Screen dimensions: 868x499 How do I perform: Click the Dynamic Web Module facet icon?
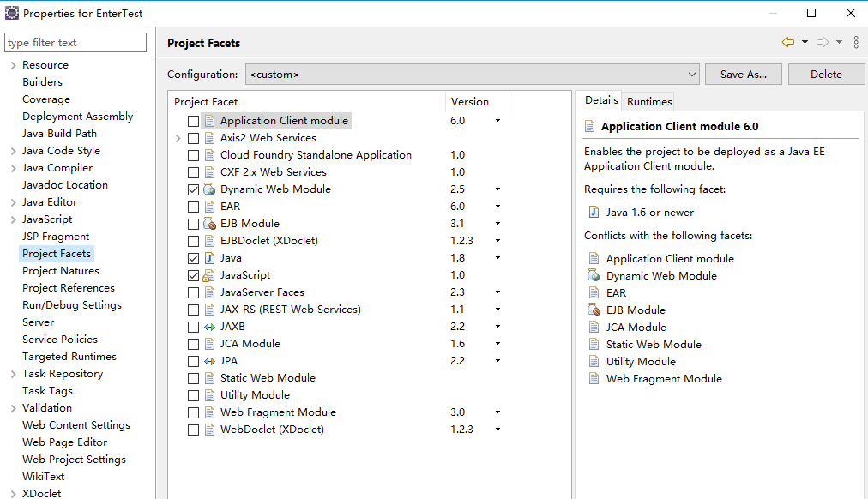[208, 189]
